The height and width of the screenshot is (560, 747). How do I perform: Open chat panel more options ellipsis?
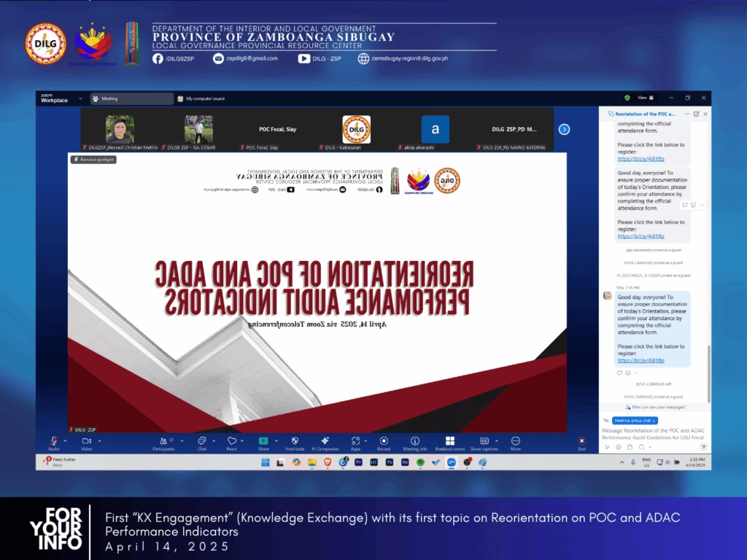[686, 114]
